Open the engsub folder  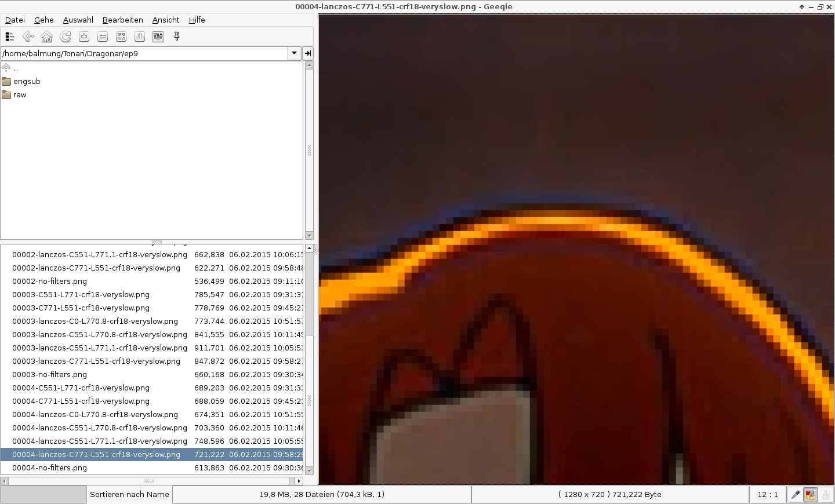point(27,82)
